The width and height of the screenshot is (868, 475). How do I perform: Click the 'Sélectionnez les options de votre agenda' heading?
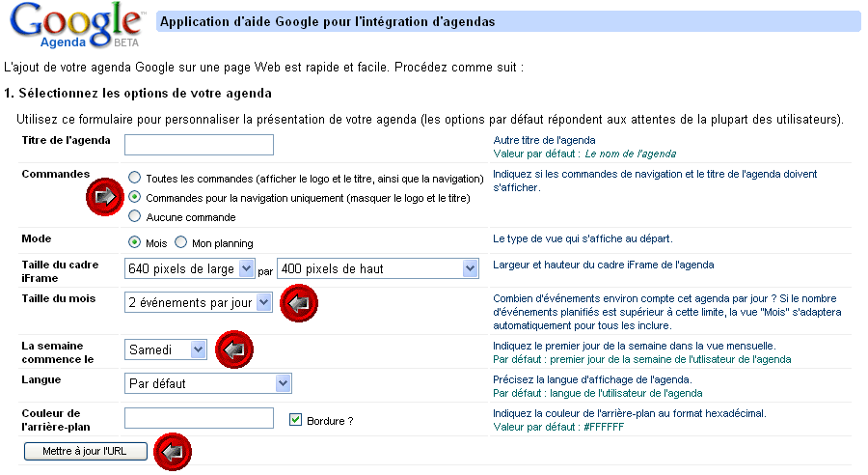(138, 93)
